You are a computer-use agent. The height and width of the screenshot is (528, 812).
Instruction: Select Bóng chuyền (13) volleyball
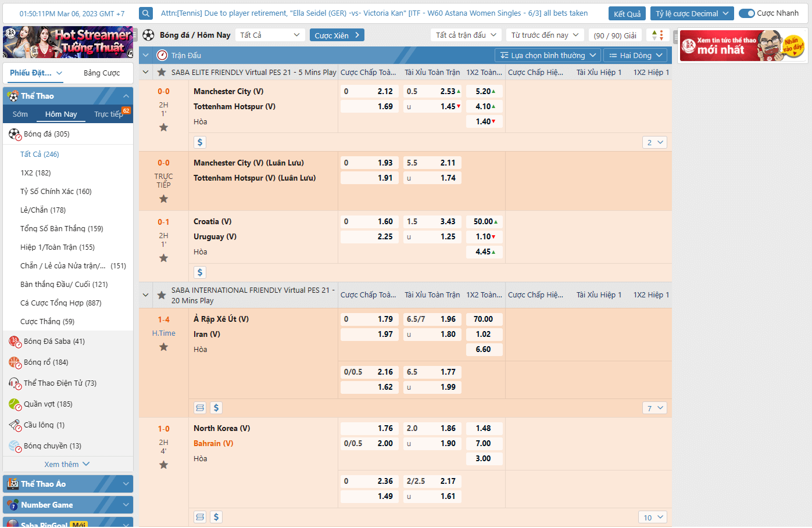68,446
